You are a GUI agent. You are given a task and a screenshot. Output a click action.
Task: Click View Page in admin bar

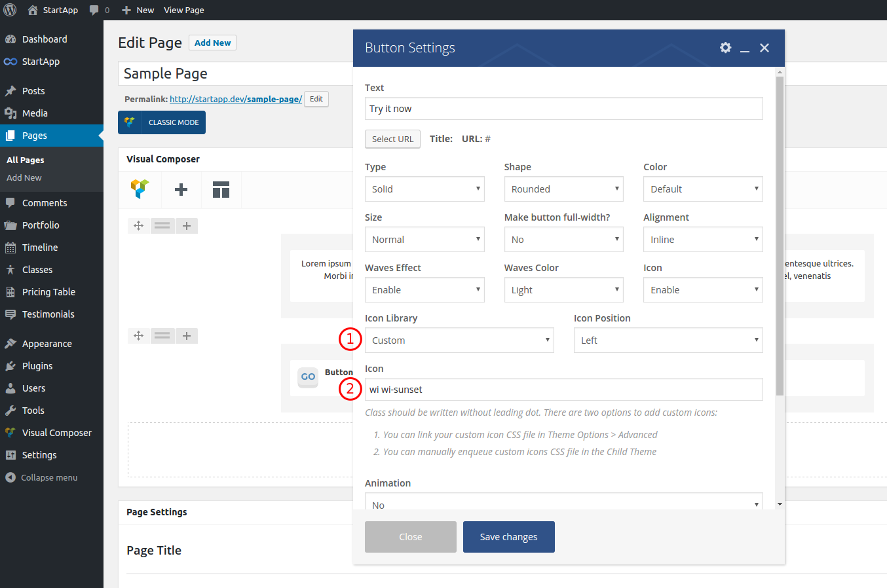[x=183, y=10]
